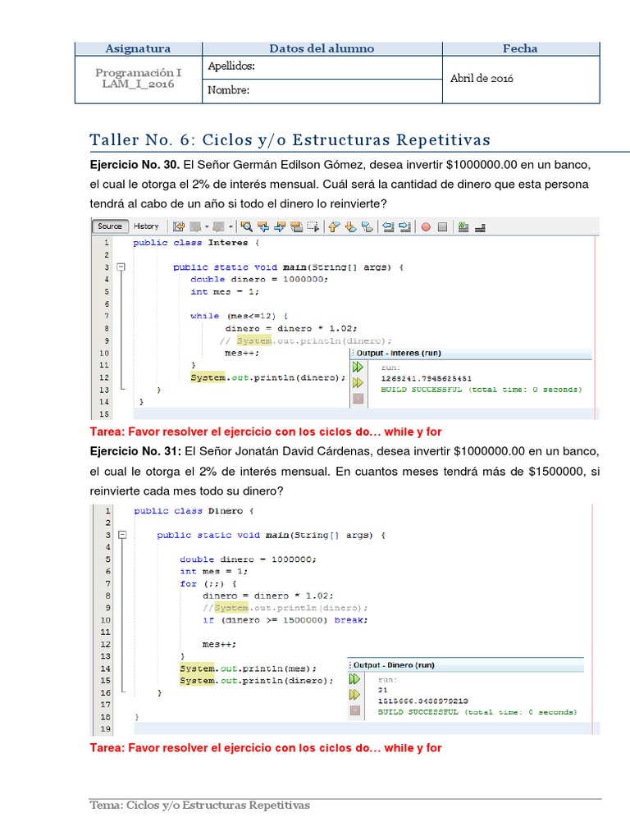Click the greyed Back navigation icon
The image size is (630, 840).
(195, 227)
